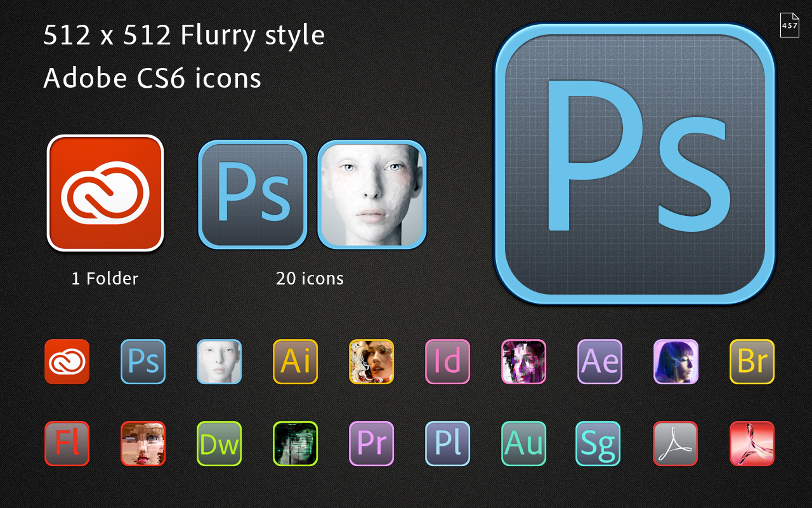Select the "Adobe CS6 icons" title text
Viewport: 812px width, 508px height.
[x=152, y=78]
